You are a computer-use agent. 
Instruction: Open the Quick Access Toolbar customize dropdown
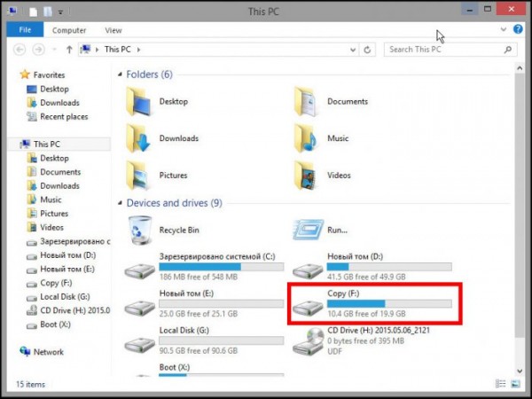60,12
